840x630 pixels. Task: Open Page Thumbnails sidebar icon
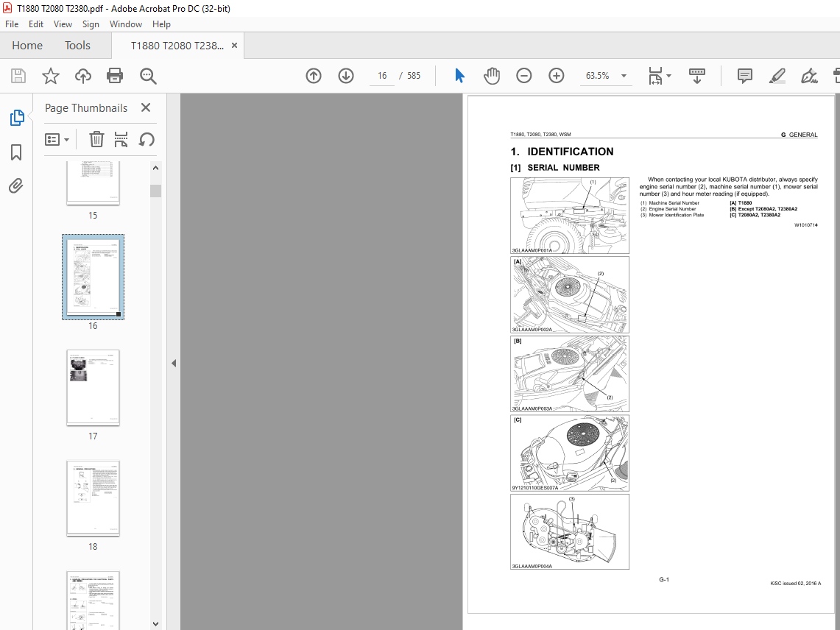[x=17, y=117]
